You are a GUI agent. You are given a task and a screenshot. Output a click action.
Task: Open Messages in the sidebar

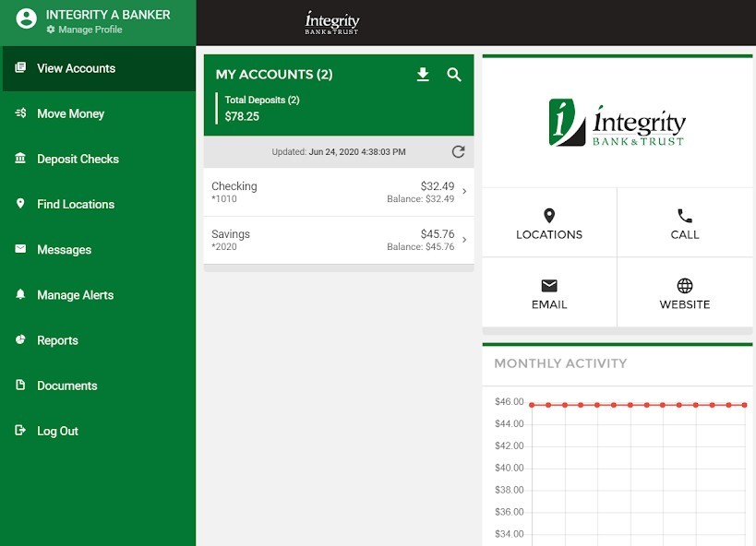(99, 250)
